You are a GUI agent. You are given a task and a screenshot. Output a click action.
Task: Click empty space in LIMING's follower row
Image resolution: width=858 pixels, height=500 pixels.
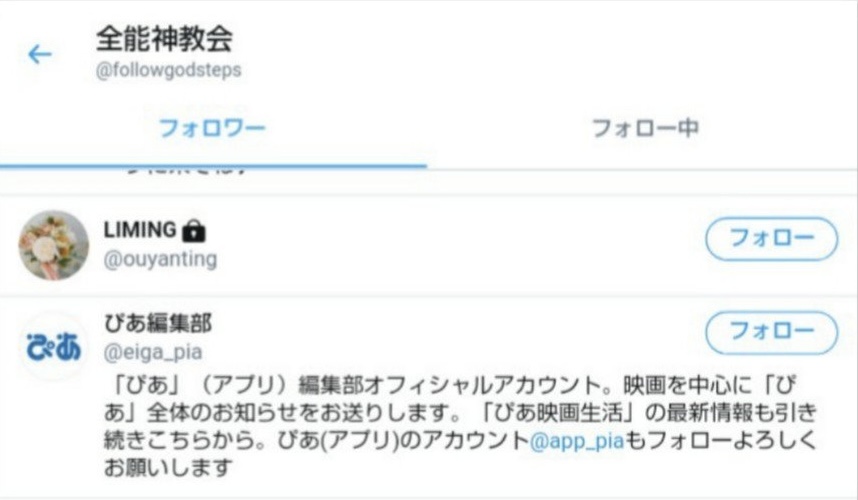tap(460, 246)
